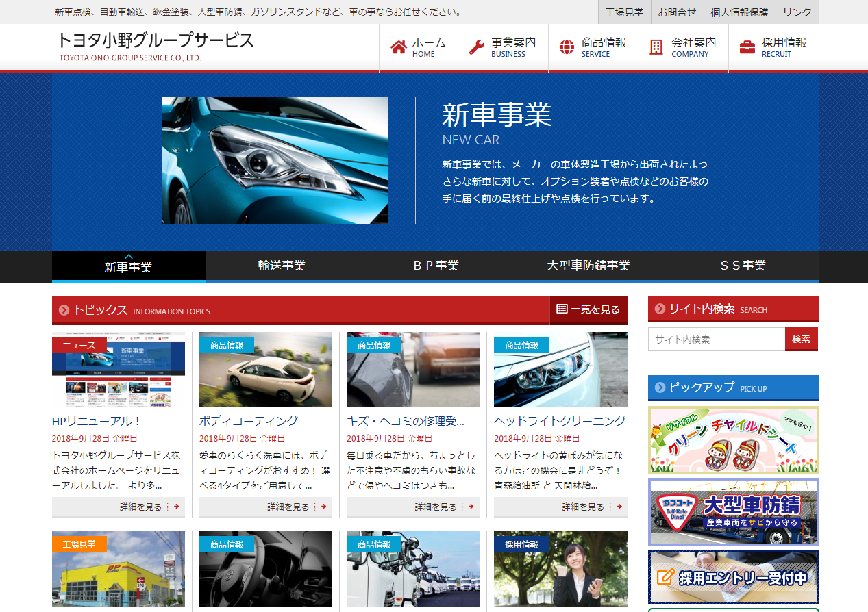This screenshot has width=868, height=612.
Task: Click the building Company icon
Action: coord(656,47)
